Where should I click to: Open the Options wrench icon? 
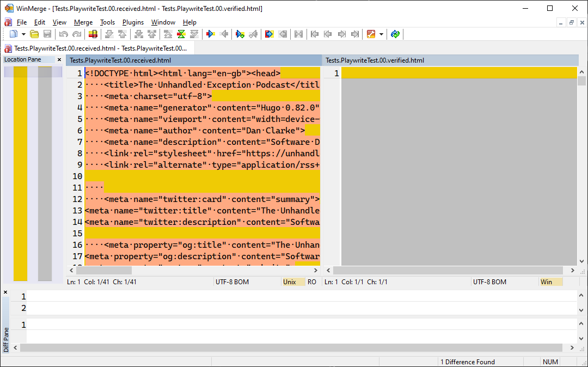[x=371, y=34]
